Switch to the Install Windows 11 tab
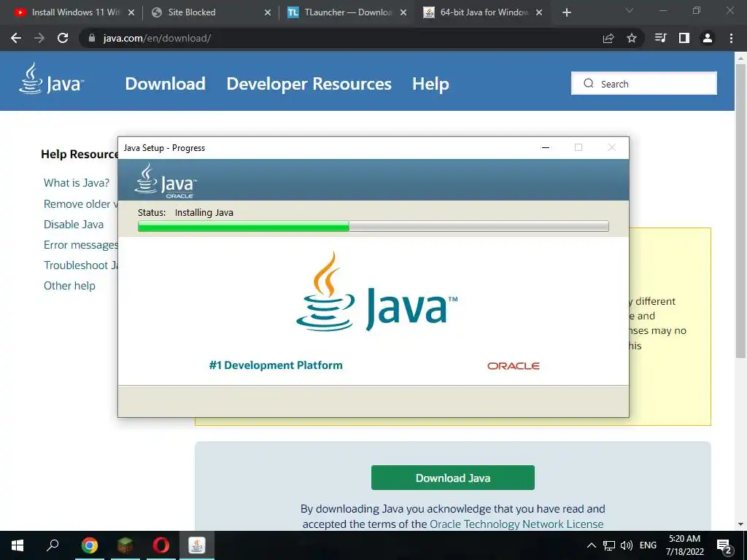Screen dimensions: 747x560 point(74,12)
